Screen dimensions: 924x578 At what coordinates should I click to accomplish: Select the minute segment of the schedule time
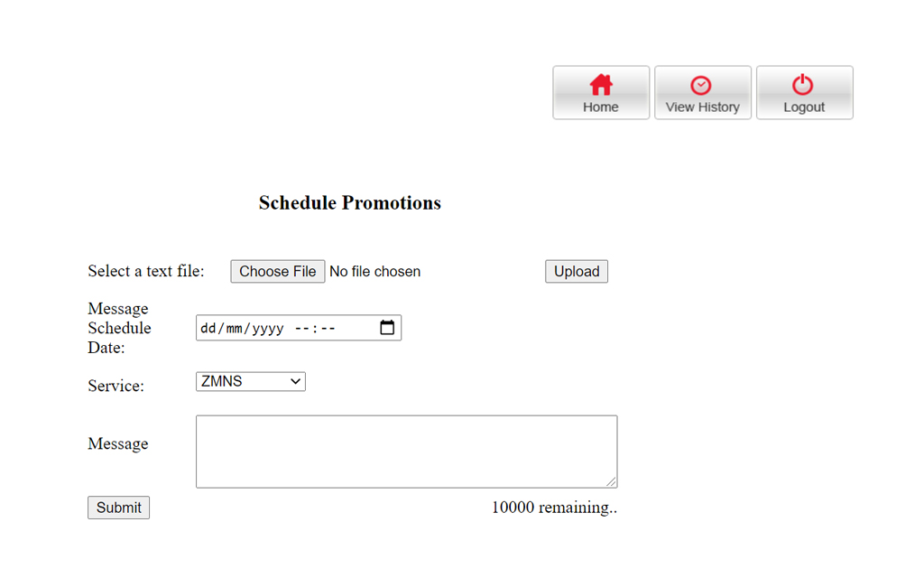[x=328, y=329]
